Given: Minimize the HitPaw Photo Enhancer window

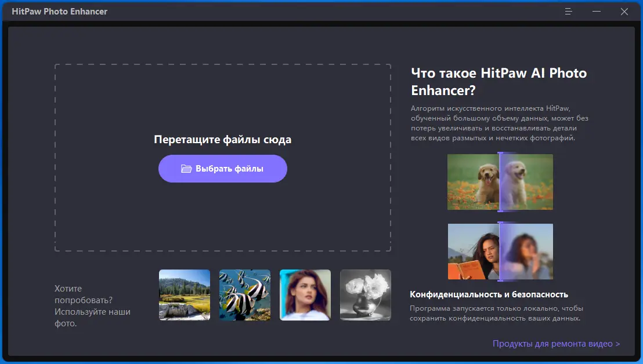Looking at the screenshot, I should pyautogui.click(x=597, y=11).
